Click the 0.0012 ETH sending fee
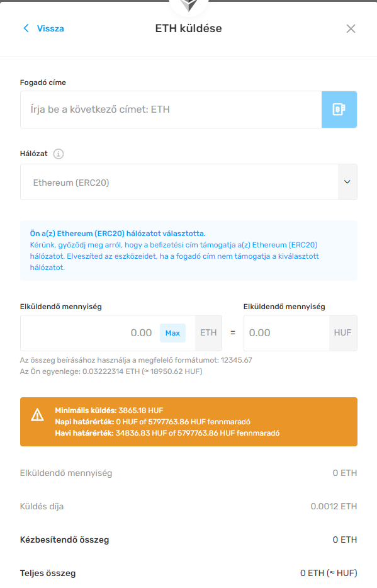This screenshot has height=588, width=377. (334, 506)
